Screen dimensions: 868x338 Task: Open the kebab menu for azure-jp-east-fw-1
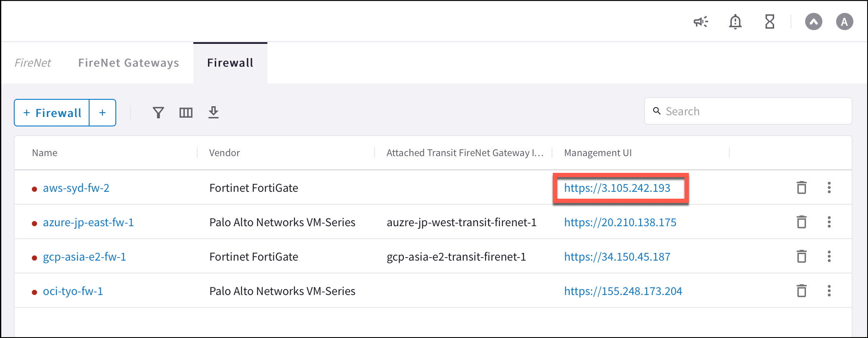coord(829,222)
